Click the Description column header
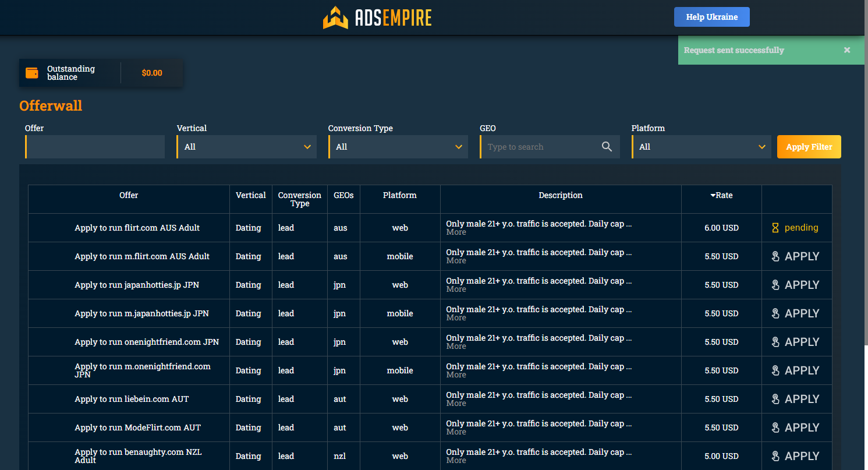This screenshot has height=470, width=868. pos(561,195)
